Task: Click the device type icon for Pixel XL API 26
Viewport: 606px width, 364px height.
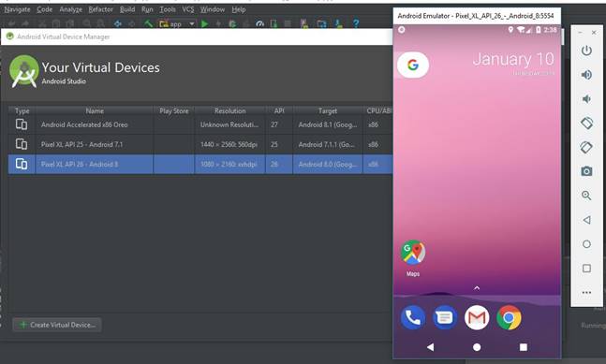Action: pos(22,164)
